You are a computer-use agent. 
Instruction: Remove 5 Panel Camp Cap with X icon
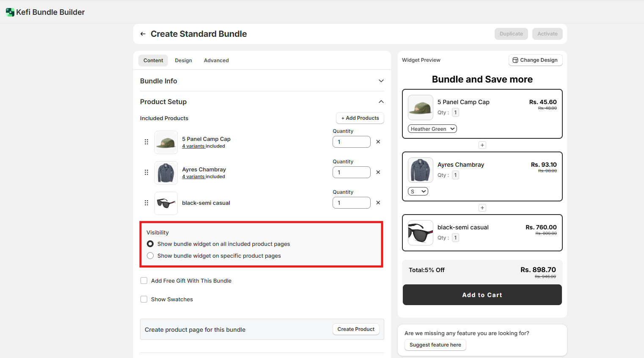378,142
